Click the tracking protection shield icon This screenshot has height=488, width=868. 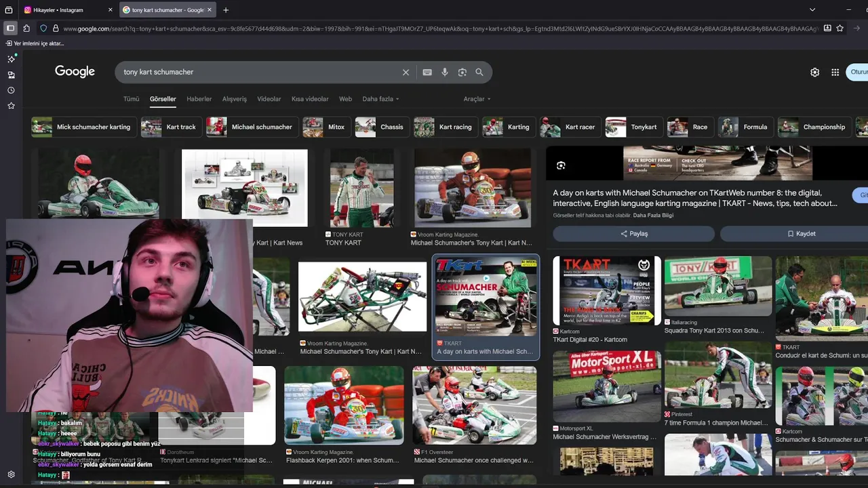click(43, 28)
